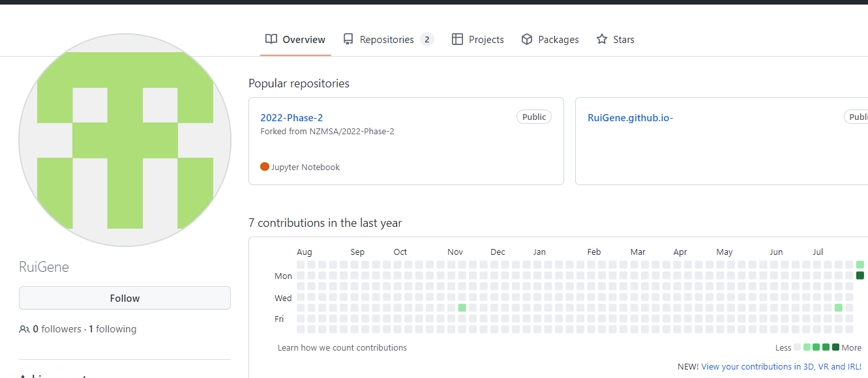Viewport: 868px width, 378px height.
Task: Click the people icon beside followers
Action: [24, 329]
